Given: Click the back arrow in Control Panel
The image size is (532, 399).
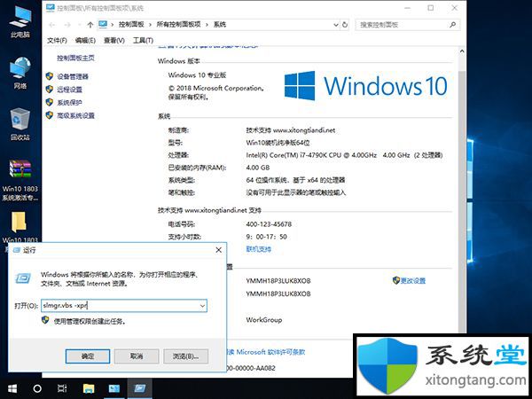Looking at the screenshot, I should pyautogui.click(x=52, y=25).
